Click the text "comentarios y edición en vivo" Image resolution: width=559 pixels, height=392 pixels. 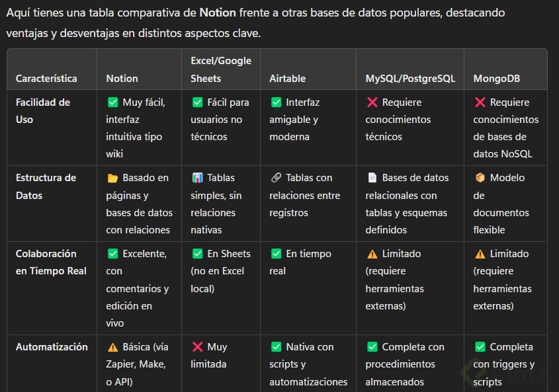click(x=137, y=306)
